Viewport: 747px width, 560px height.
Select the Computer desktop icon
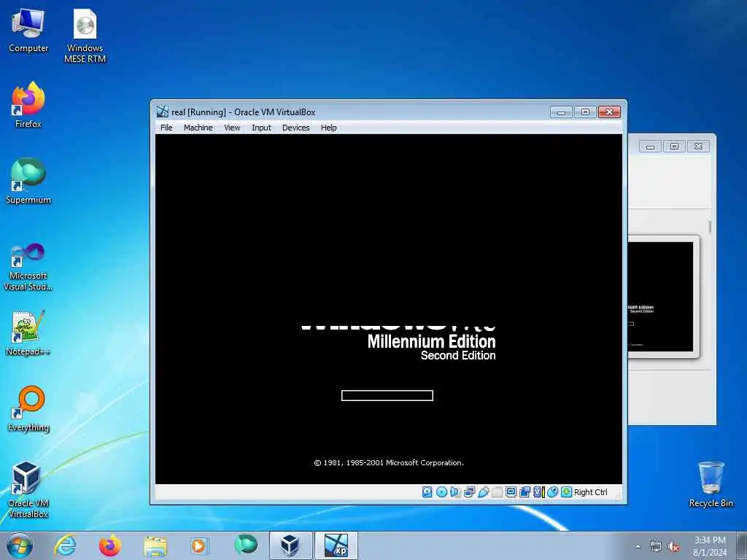[x=28, y=31]
